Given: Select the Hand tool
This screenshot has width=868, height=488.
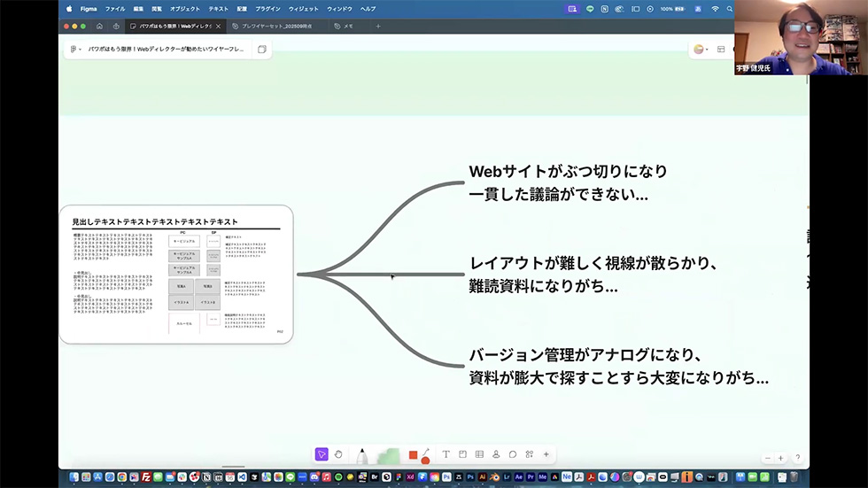Looking at the screenshot, I should point(338,454).
